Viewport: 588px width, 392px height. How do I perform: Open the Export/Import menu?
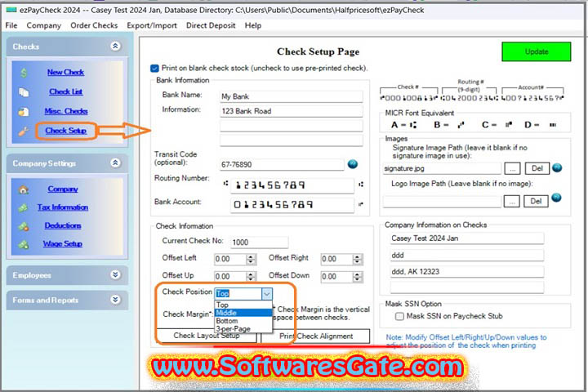click(152, 25)
